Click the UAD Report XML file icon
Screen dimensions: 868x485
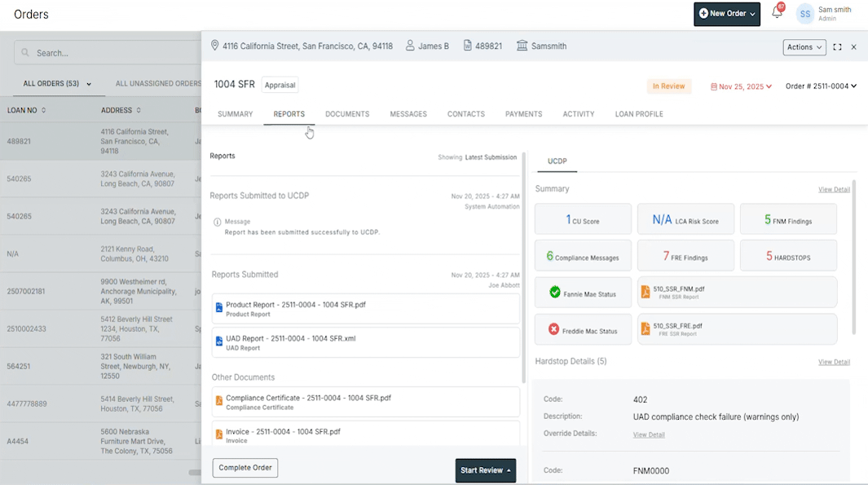click(x=218, y=342)
